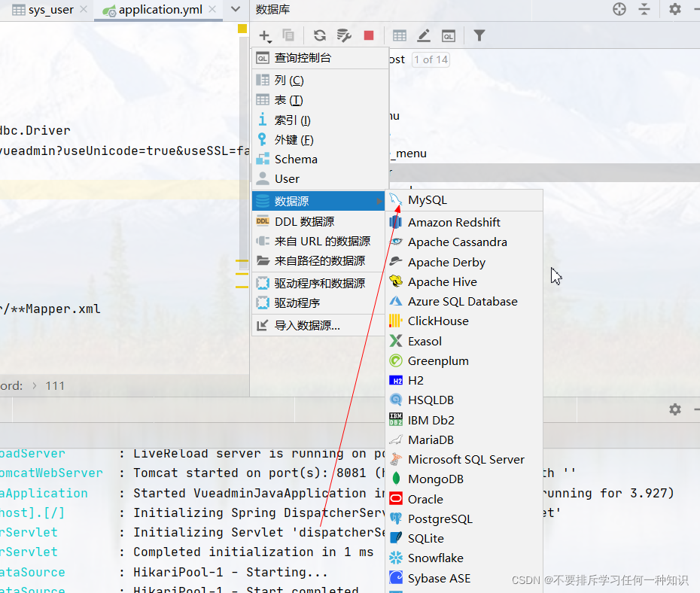The width and height of the screenshot is (700, 593).
Task: Click '111' in the editor breadcrumb
Action: pyautogui.click(x=55, y=385)
